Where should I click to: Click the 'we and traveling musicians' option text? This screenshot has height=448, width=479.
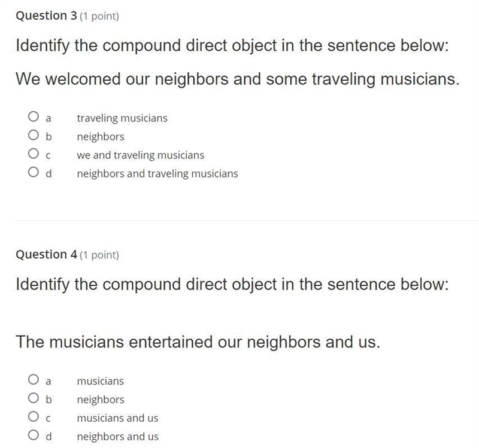click(x=141, y=155)
